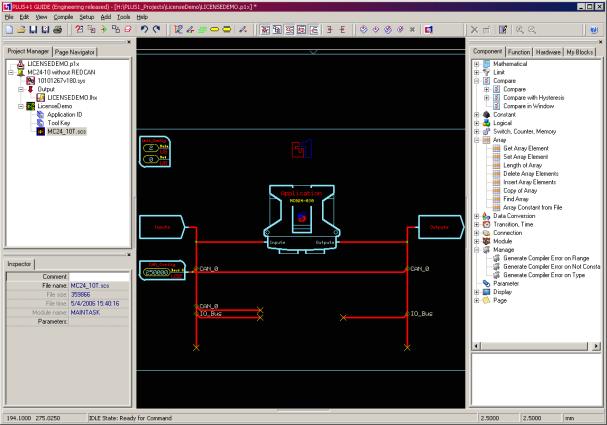Screen dimensions: 607x425
Task: Open the Edit menu
Action: tap(24, 17)
